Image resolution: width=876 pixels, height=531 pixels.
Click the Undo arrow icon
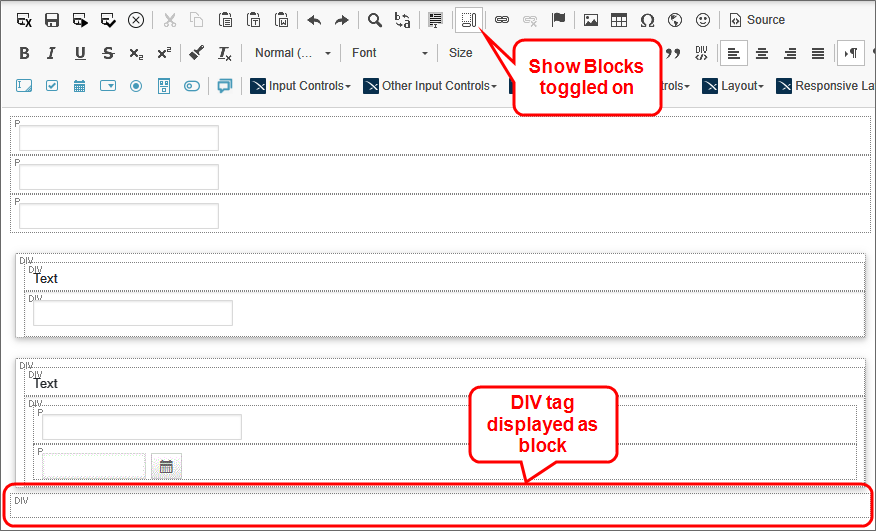pos(314,20)
